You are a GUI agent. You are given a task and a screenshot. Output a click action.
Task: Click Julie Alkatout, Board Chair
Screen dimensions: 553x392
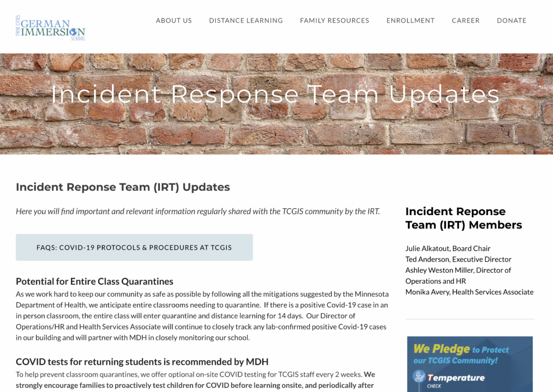click(x=448, y=248)
